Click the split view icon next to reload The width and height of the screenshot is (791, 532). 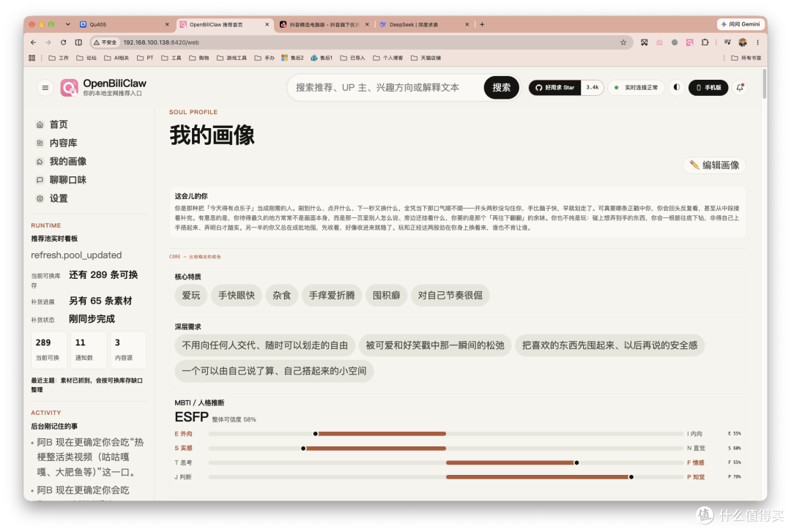coord(78,42)
